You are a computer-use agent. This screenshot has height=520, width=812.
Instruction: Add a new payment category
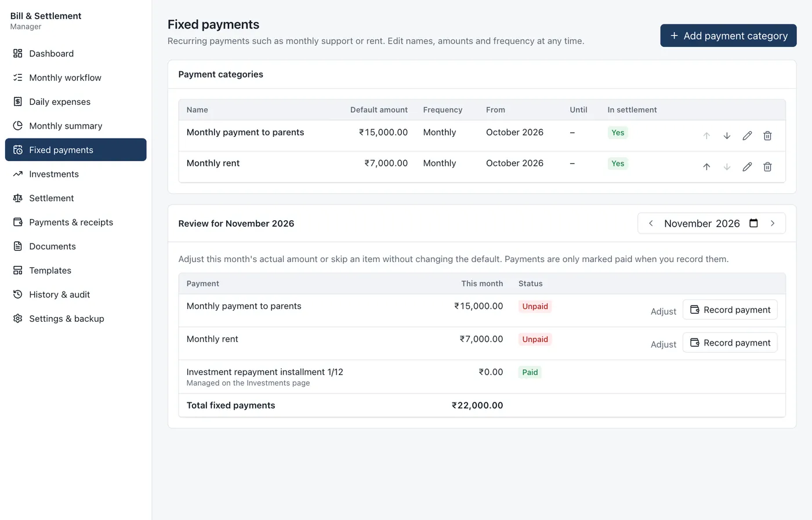click(728, 35)
